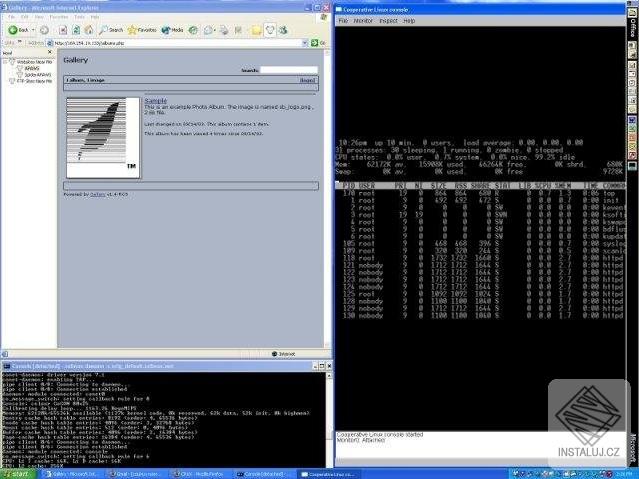639x479 pixels.
Task: Click the Windows Start button
Action: point(18,474)
